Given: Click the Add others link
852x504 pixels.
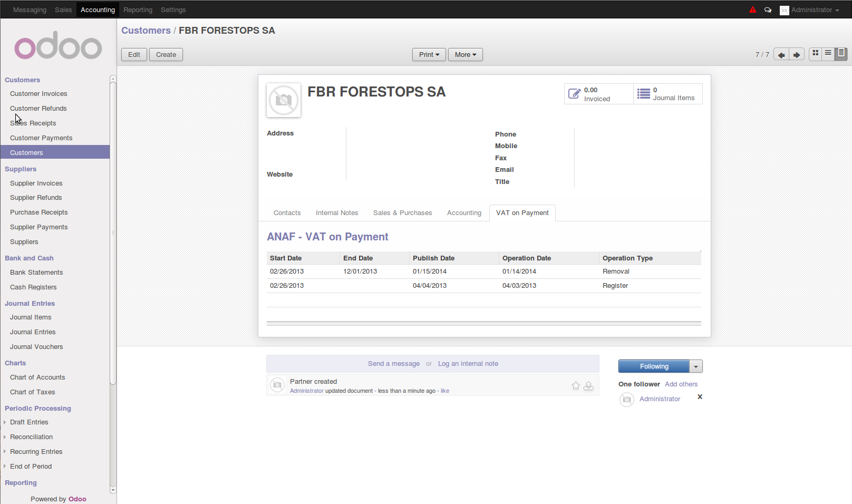Looking at the screenshot, I should pyautogui.click(x=681, y=384).
